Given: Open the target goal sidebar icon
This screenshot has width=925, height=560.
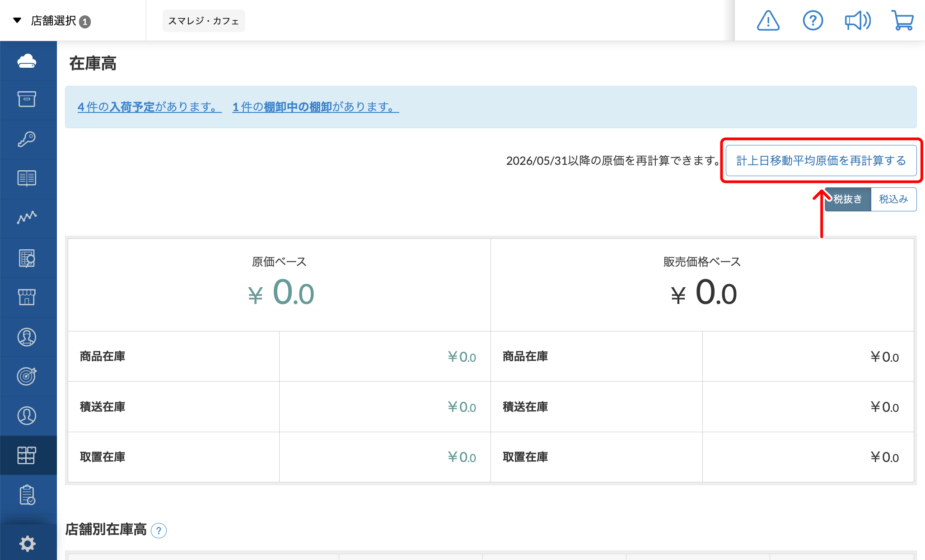Looking at the screenshot, I should (27, 376).
